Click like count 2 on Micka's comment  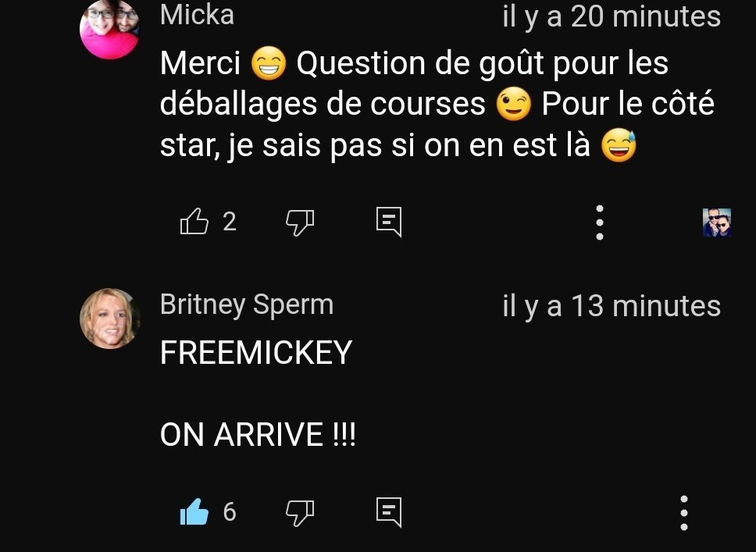pyautogui.click(x=230, y=222)
